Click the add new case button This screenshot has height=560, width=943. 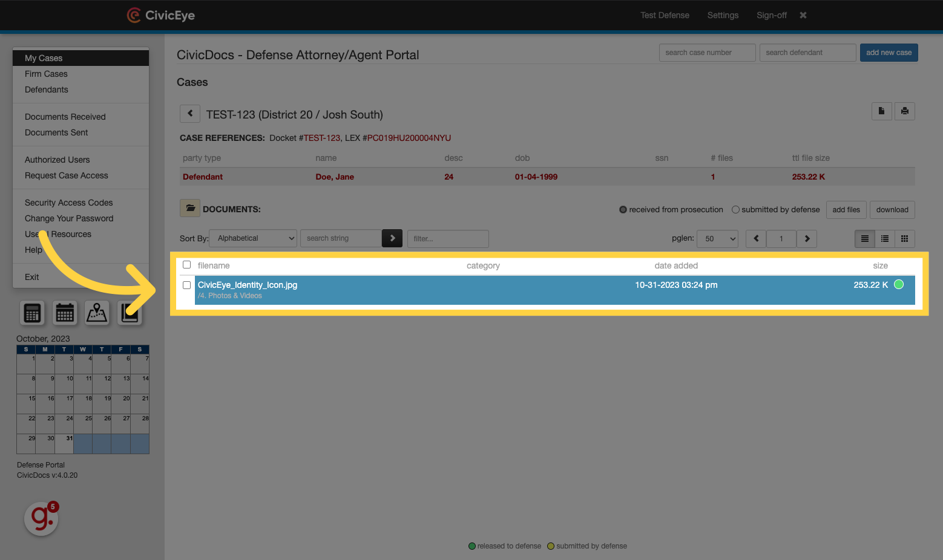coord(889,53)
